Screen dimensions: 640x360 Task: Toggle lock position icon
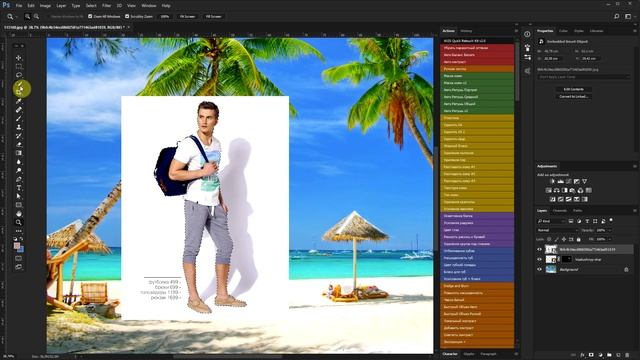564,239
